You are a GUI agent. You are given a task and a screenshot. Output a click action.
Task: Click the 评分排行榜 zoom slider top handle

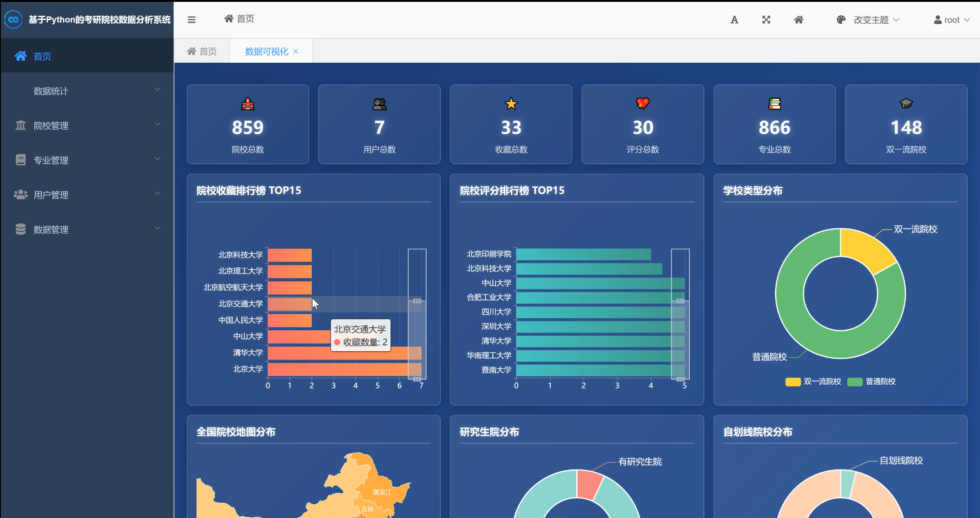[680, 301]
